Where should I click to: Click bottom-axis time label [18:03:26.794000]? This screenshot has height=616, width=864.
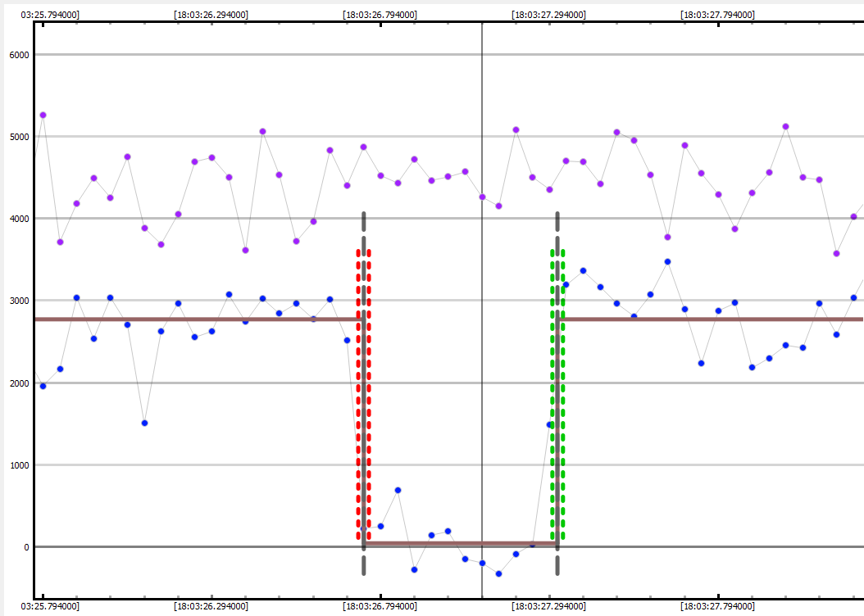click(380, 607)
